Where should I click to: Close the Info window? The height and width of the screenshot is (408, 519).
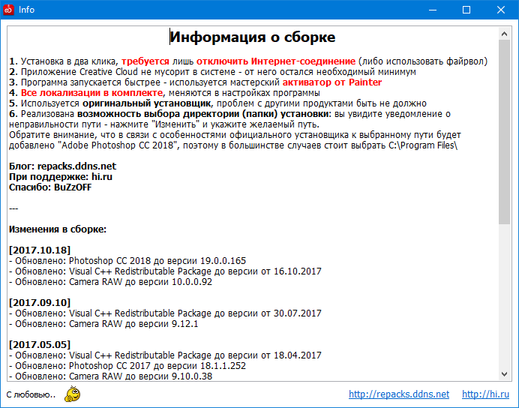pos(501,10)
